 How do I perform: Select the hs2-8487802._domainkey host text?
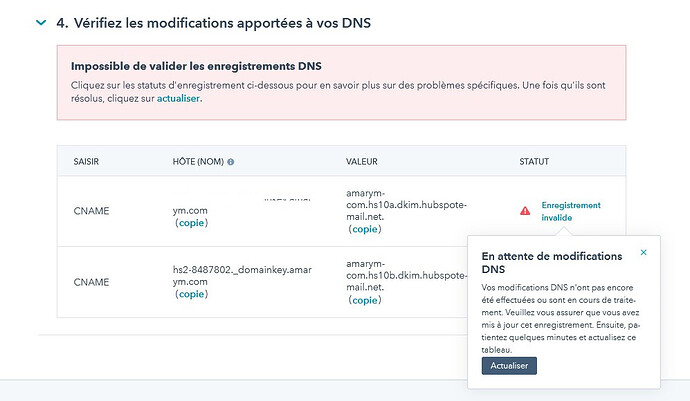242,276
